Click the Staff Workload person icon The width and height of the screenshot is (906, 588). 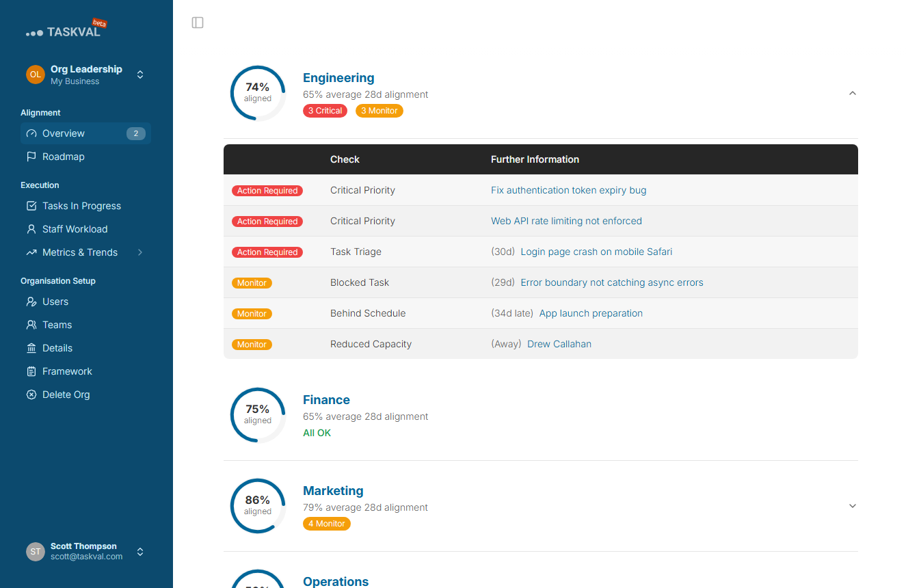(31, 229)
